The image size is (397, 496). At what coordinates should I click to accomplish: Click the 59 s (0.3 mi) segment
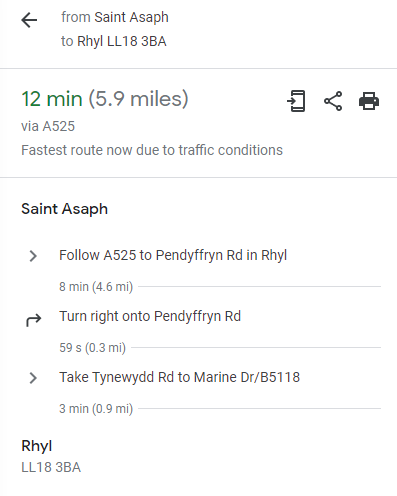point(92,348)
